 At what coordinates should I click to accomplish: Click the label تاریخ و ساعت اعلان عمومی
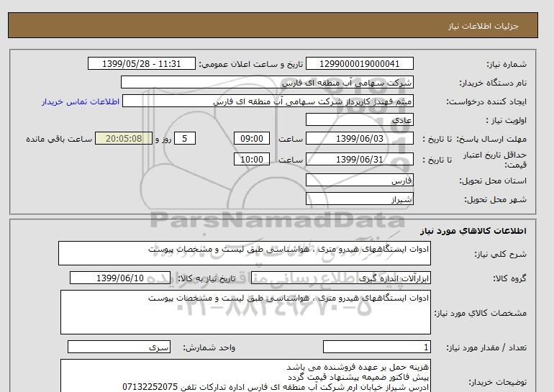pyautogui.click(x=251, y=64)
